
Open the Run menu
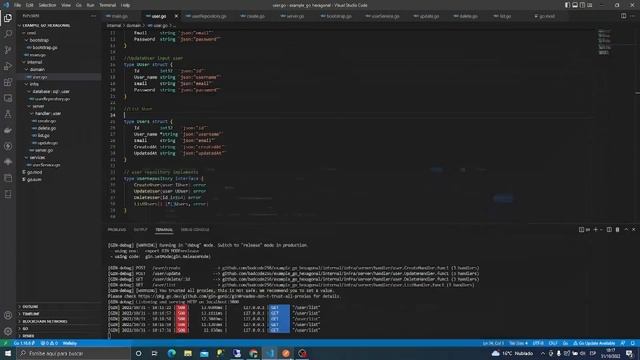coord(90,5)
